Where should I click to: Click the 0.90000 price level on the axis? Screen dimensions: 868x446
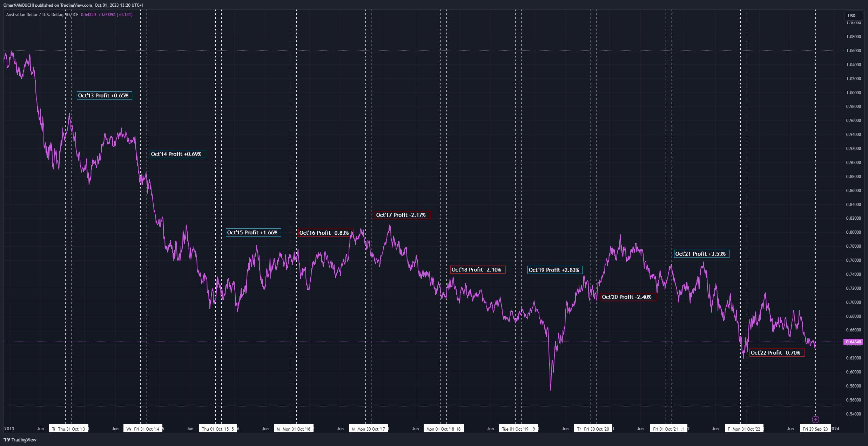coord(854,163)
